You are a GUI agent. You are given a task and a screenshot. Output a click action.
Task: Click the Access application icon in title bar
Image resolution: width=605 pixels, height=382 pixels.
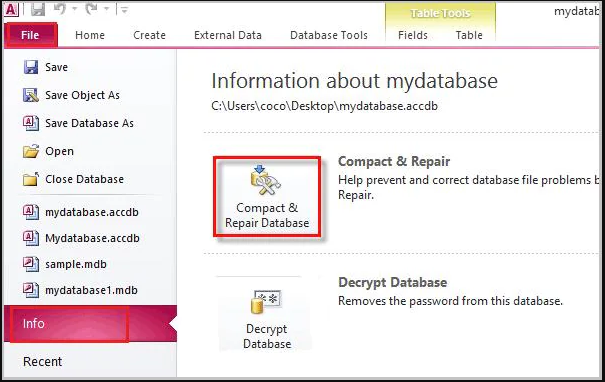(12, 9)
